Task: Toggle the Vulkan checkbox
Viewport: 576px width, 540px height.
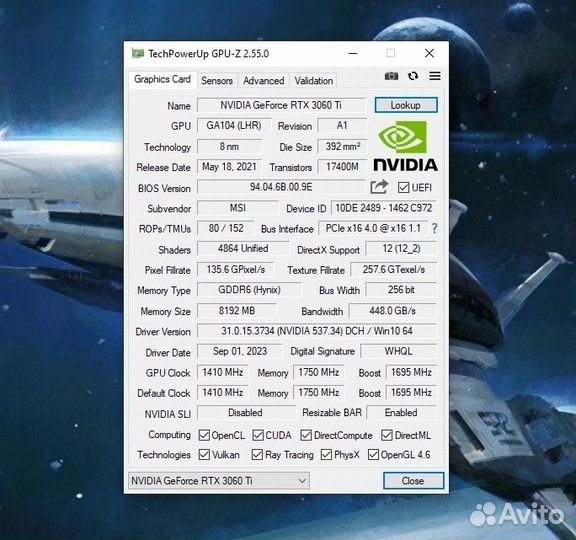Action: coord(204,455)
